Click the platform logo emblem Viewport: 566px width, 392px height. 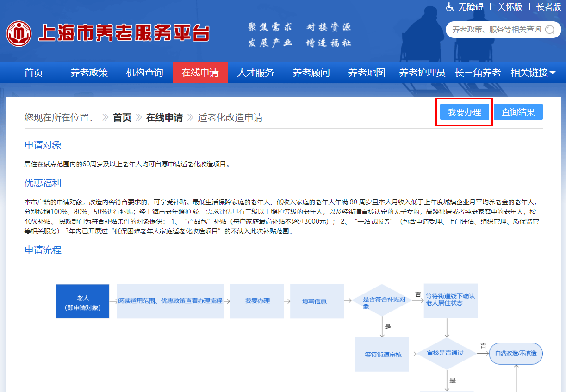(x=19, y=33)
